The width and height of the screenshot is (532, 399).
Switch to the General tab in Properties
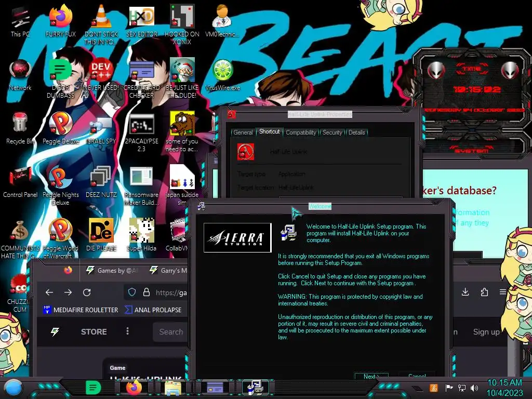click(243, 132)
